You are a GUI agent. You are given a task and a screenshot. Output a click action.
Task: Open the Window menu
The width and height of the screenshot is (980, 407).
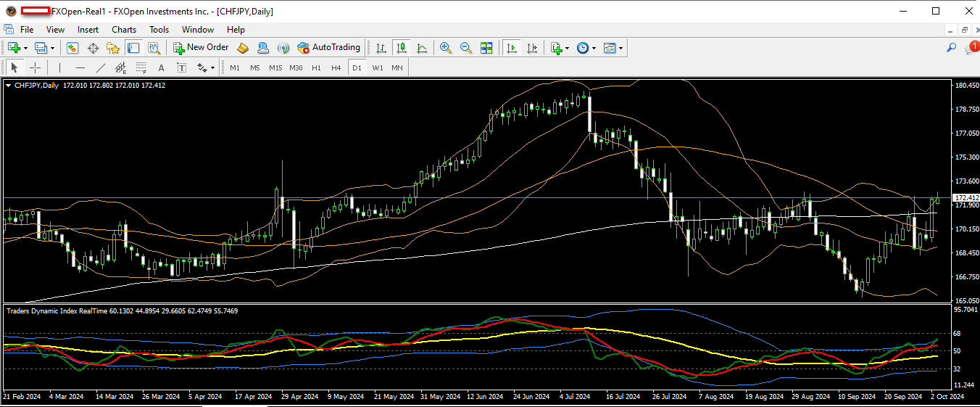tap(198, 30)
